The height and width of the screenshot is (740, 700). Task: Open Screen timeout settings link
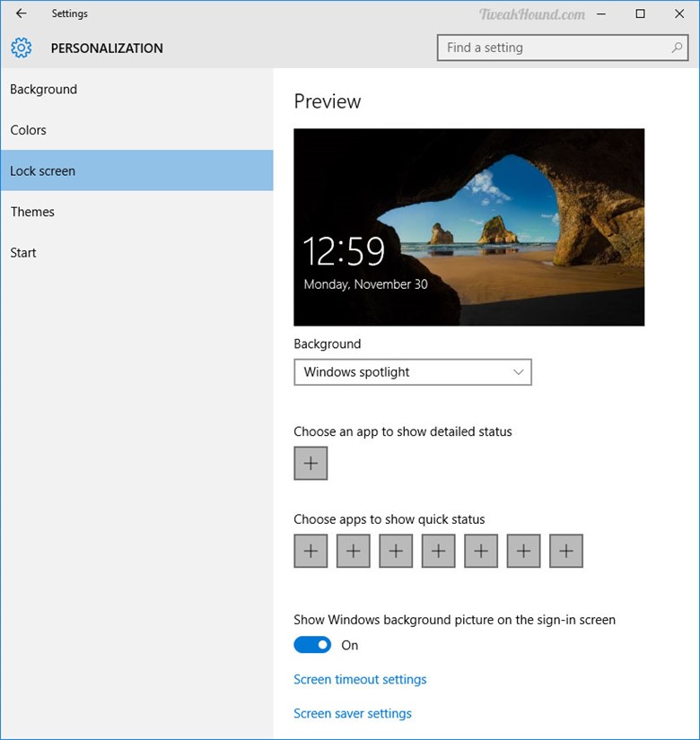pyautogui.click(x=360, y=679)
